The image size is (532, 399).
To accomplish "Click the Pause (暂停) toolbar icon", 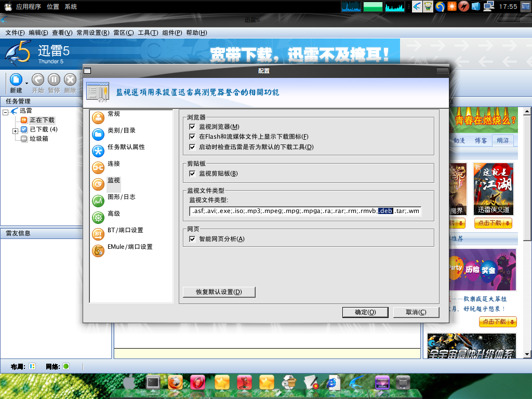I will 54,79.
